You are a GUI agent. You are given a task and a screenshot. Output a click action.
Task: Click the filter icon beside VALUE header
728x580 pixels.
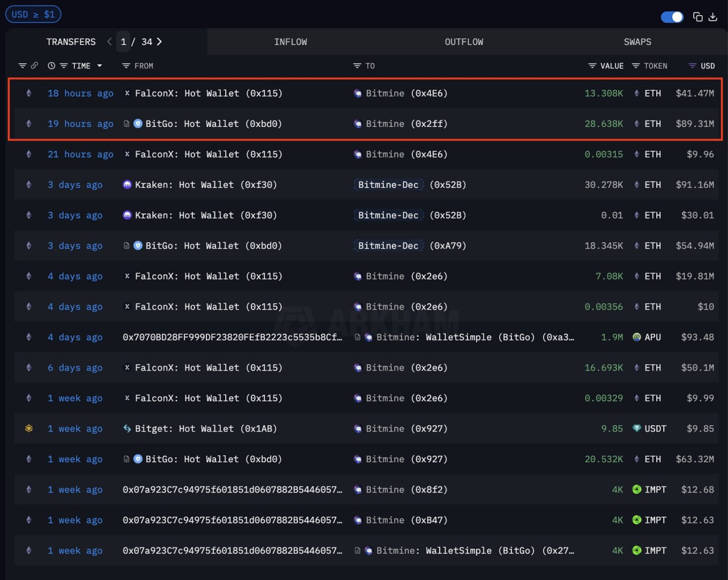592,66
